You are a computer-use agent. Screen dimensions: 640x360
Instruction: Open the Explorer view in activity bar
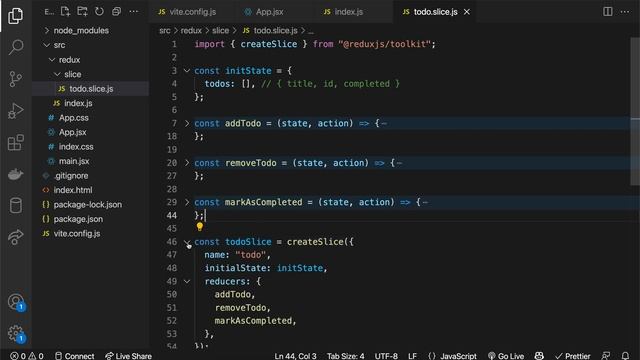(16, 16)
